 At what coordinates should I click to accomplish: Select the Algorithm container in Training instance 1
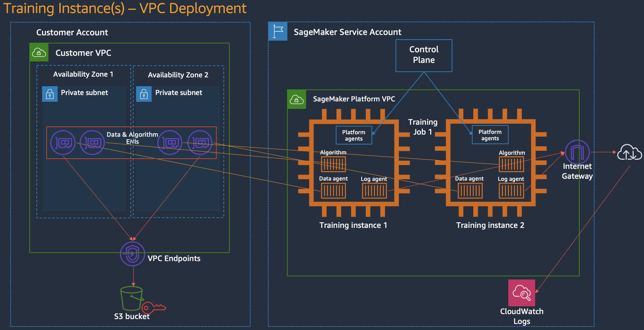pyautogui.click(x=333, y=164)
